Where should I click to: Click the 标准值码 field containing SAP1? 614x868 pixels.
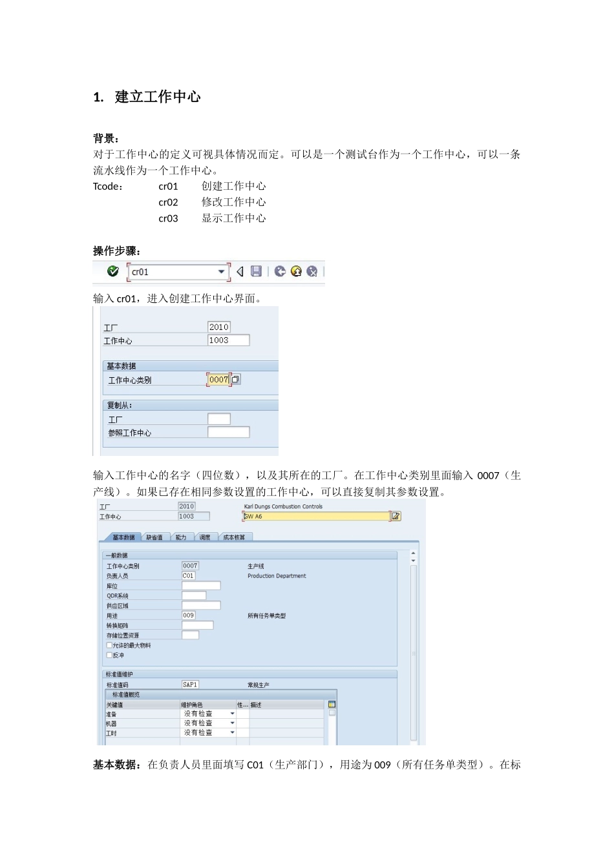pyautogui.click(x=190, y=685)
